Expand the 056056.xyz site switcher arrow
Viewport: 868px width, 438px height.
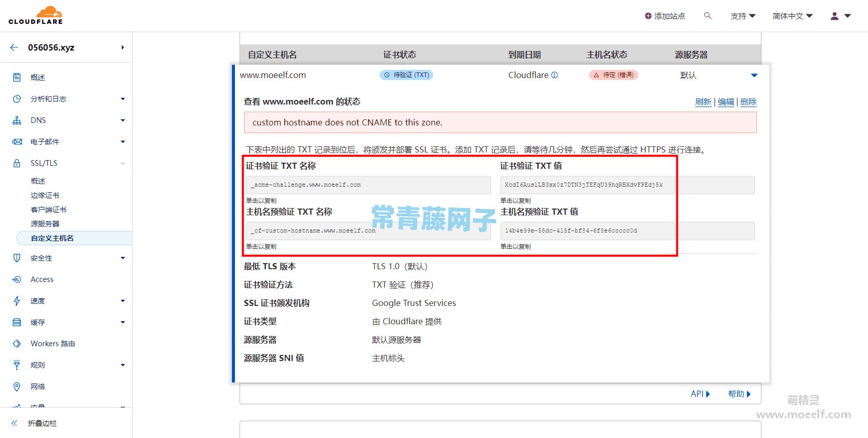[122, 47]
